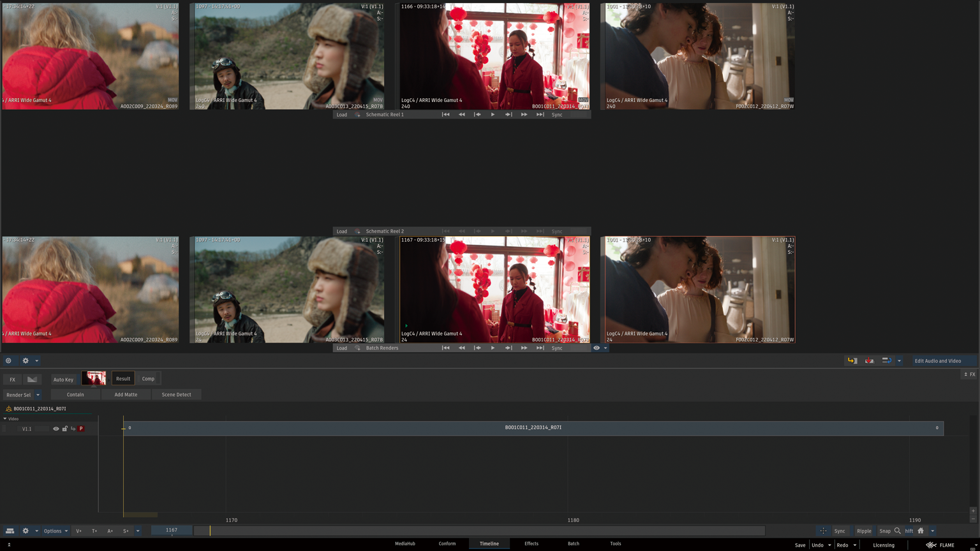Toggle the lock on track V1.1
980x551 pixels.
[64, 429]
